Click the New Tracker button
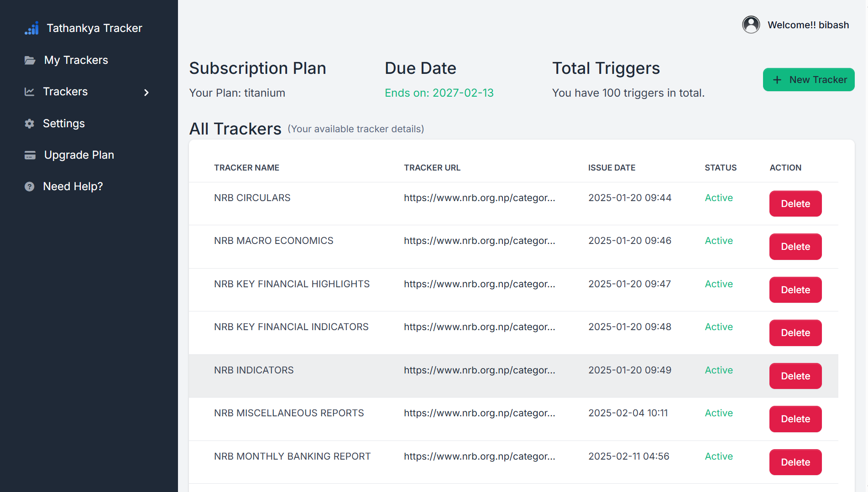 pos(809,79)
